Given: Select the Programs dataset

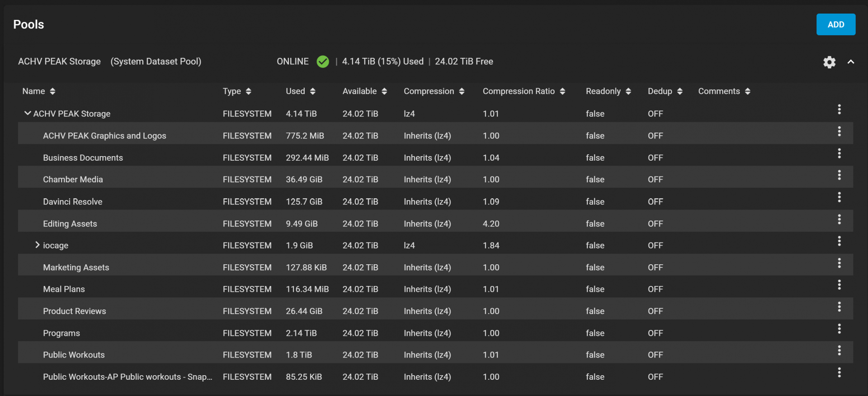Looking at the screenshot, I should (x=61, y=334).
